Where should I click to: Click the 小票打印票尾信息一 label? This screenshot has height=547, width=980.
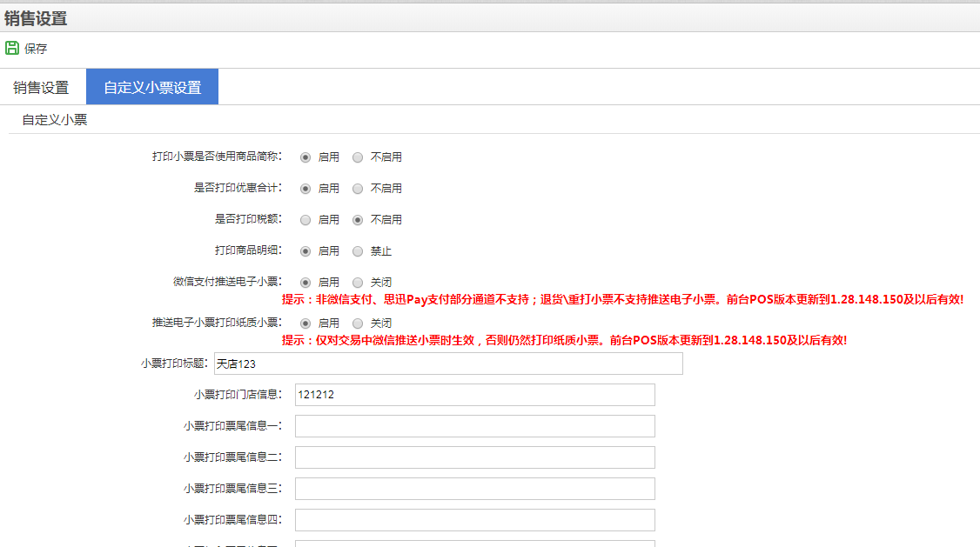(x=232, y=425)
